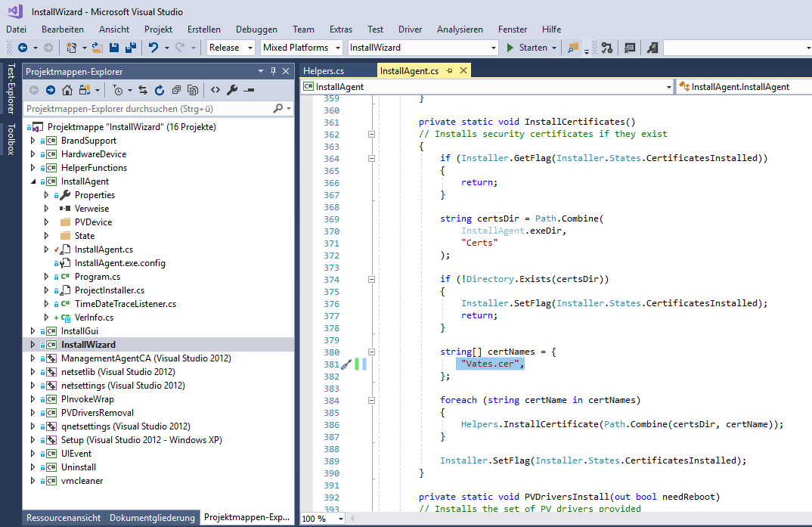
Task: Collapse the foreach block at line 384
Action: point(371,400)
